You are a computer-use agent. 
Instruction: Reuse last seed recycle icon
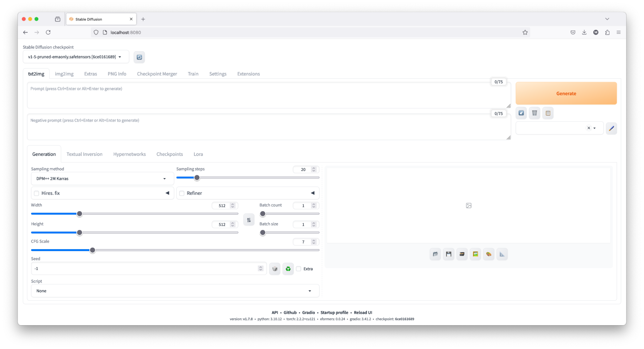pos(288,269)
